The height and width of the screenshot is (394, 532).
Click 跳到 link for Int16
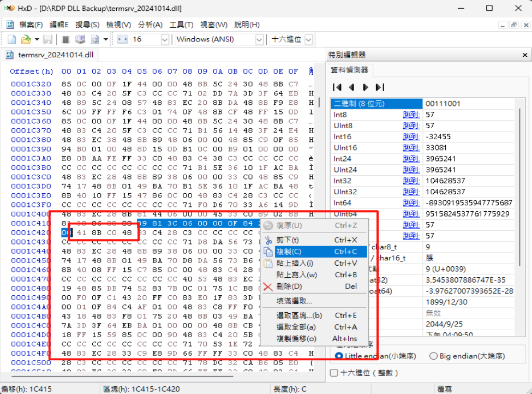(x=411, y=137)
